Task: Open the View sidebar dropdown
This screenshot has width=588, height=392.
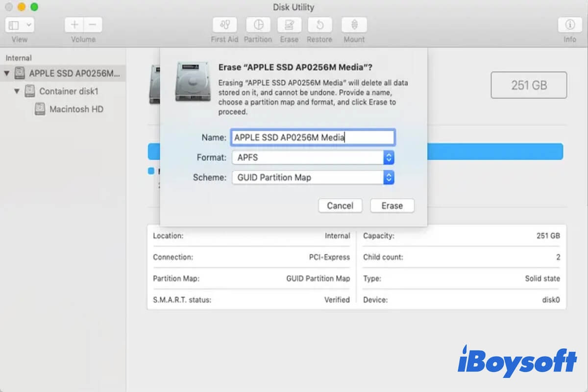Action: click(x=20, y=25)
